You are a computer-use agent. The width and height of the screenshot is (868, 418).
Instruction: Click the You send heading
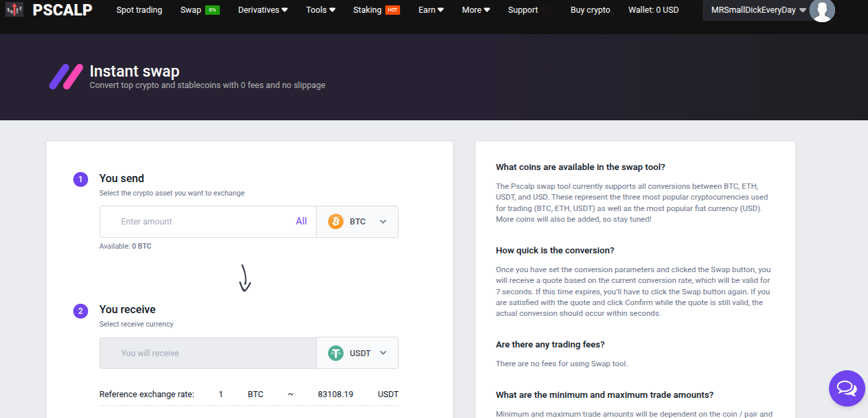(122, 178)
